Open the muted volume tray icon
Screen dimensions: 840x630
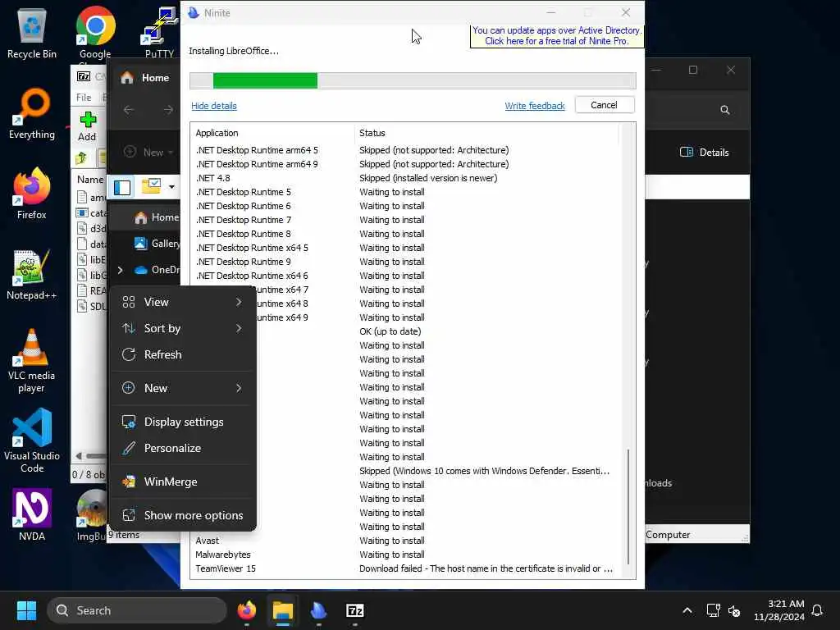734,610
